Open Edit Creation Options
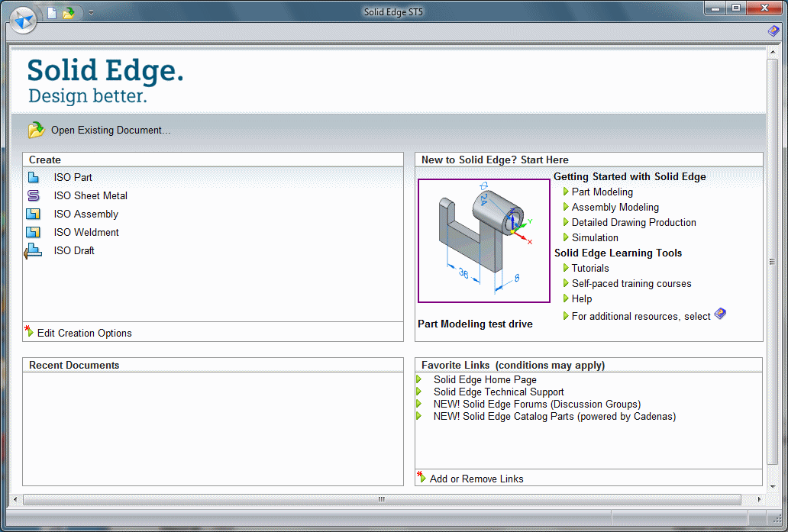 click(85, 333)
